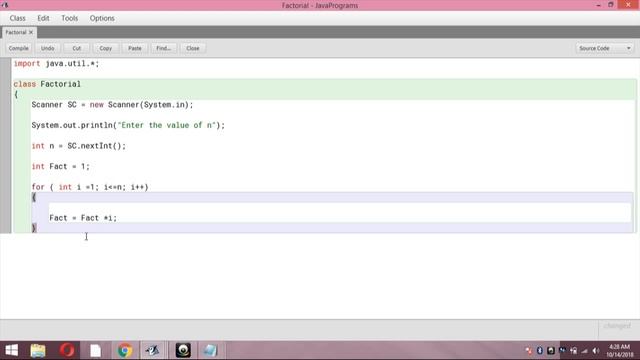640x360 pixels.
Task: Open the Options menu
Action: tap(102, 18)
